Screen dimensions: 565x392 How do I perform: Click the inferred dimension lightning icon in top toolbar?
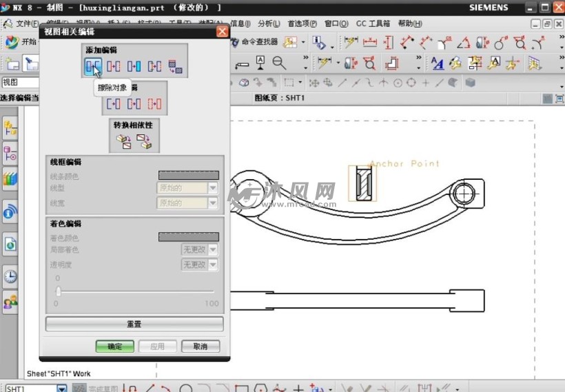[x=351, y=43]
